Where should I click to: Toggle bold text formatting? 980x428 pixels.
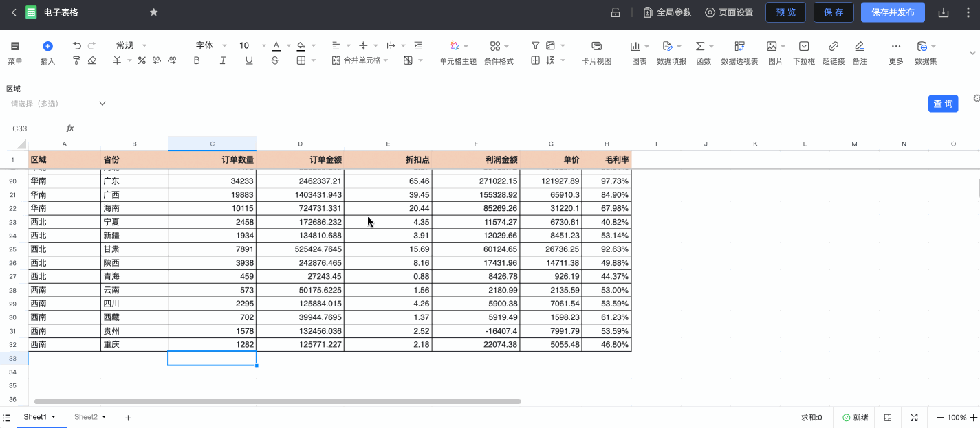click(197, 60)
